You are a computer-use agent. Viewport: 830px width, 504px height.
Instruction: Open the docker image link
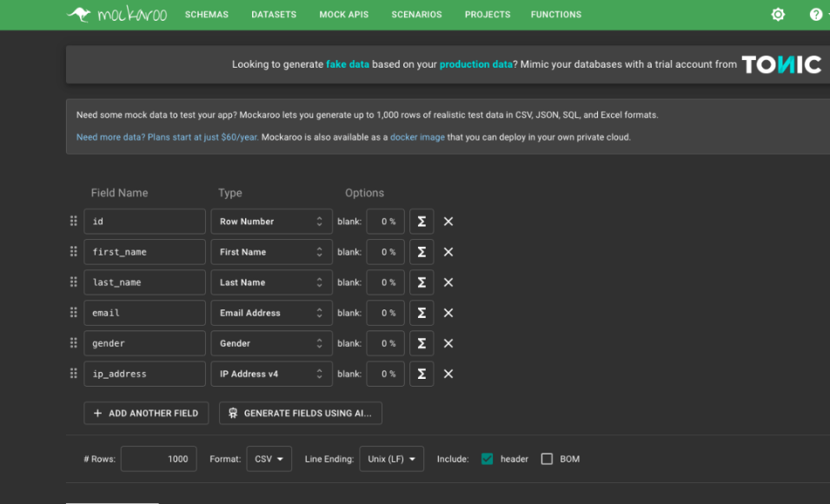(x=417, y=137)
